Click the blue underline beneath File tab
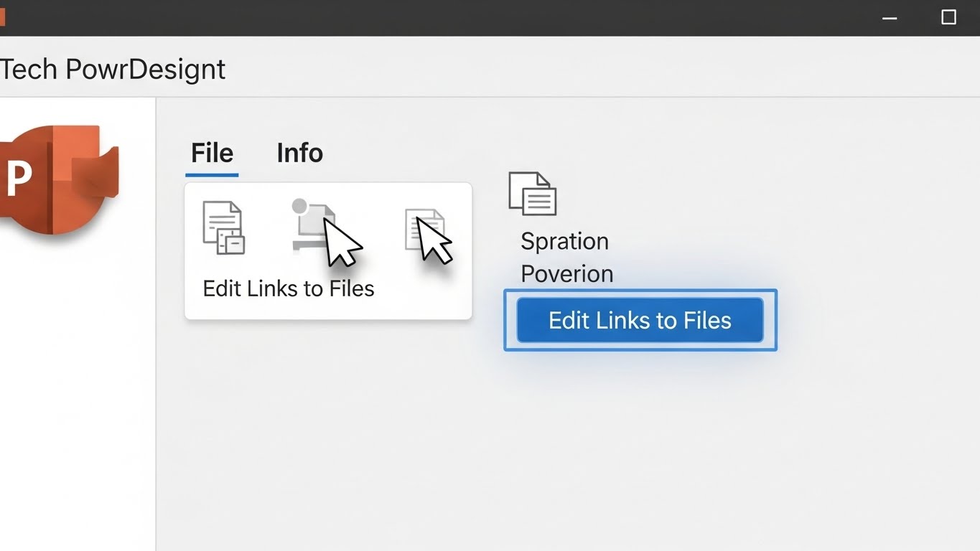Viewport: 980px width, 551px height. click(x=212, y=174)
